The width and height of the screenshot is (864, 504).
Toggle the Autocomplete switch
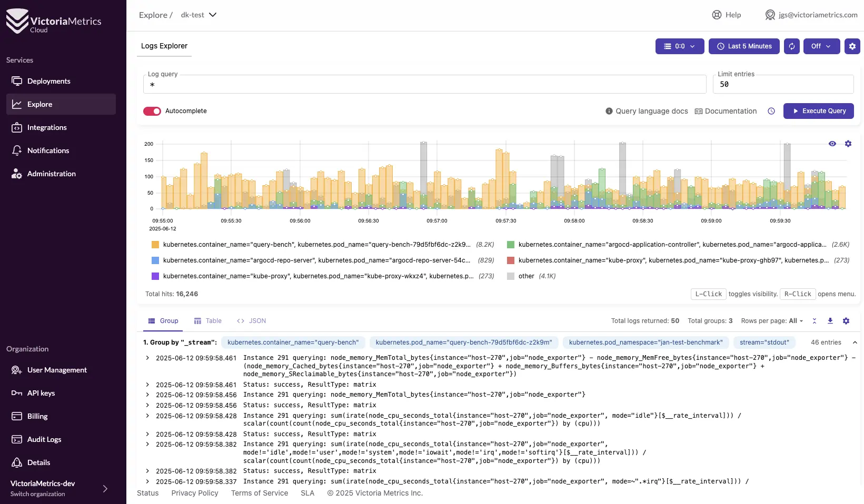tap(152, 111)
